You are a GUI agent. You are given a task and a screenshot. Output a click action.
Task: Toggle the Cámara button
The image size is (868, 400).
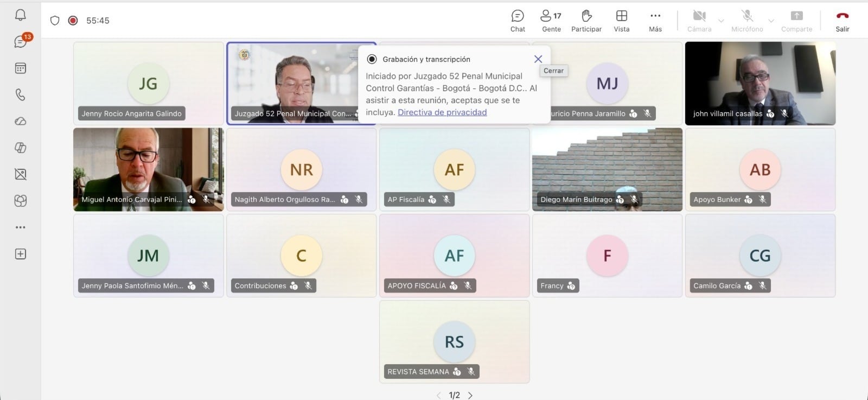click(x=699, y=21)
